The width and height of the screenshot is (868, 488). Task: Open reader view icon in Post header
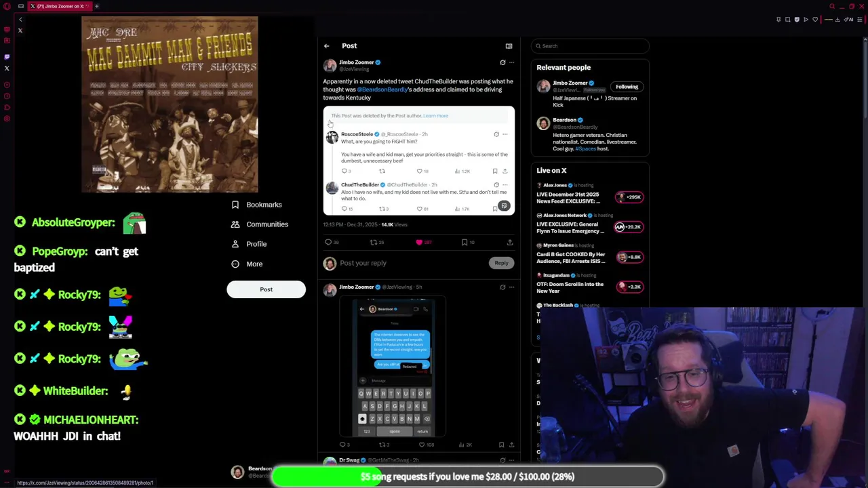pos(509,46)
